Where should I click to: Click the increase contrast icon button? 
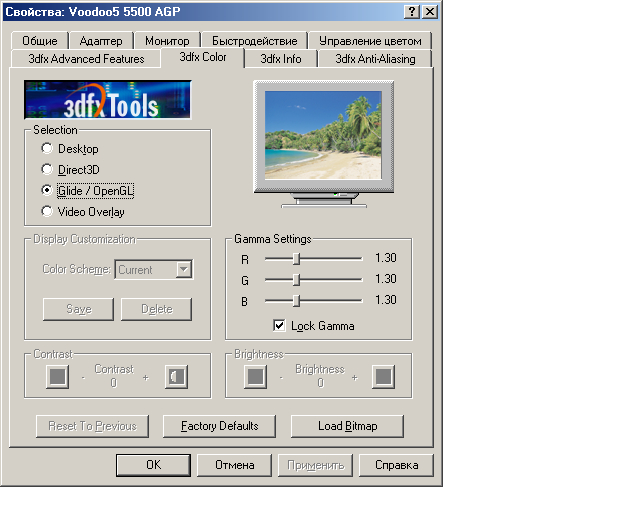176,376
